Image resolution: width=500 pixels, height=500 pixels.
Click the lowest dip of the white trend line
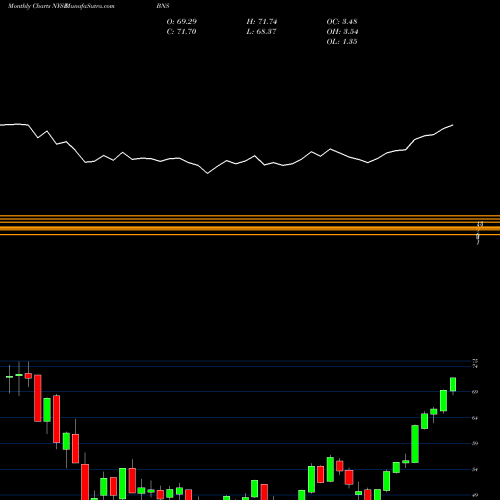[x=208, y=173]
